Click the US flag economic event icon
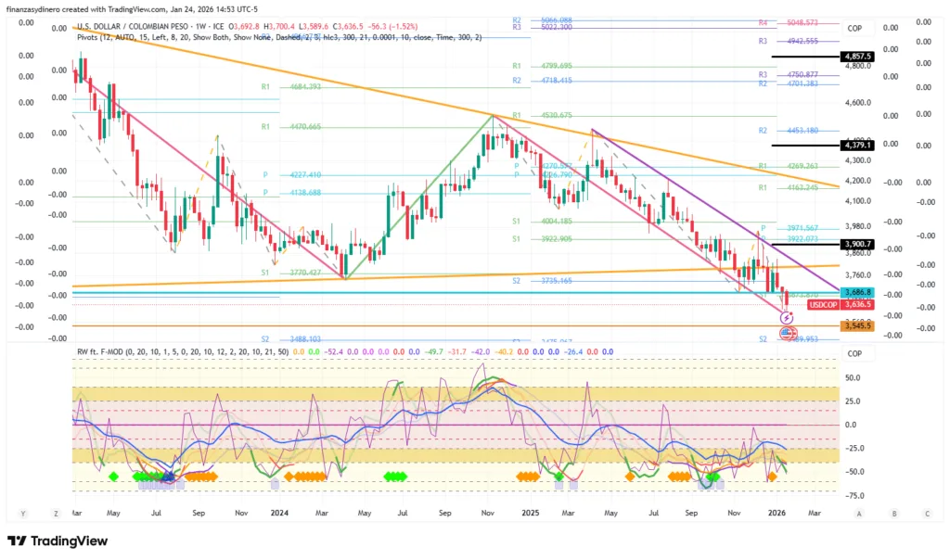Screen dimensions: 950x560 pyautogui.click(x=787, y=332)
